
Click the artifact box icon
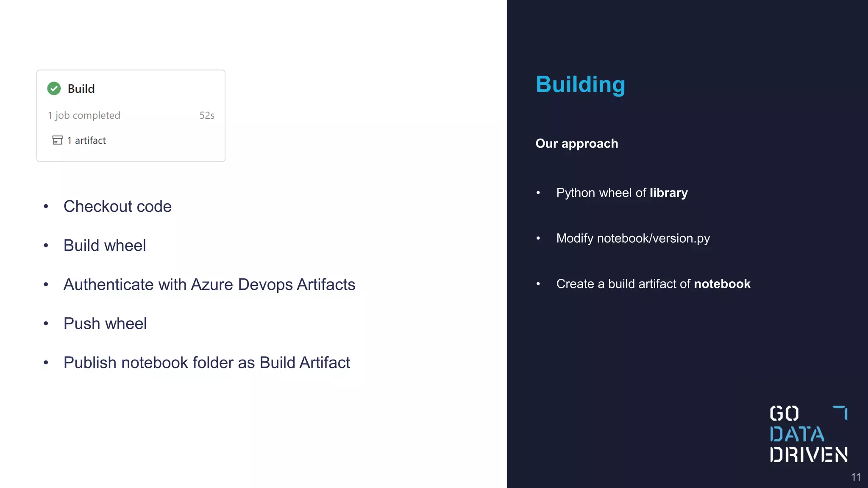click(57, 140)
